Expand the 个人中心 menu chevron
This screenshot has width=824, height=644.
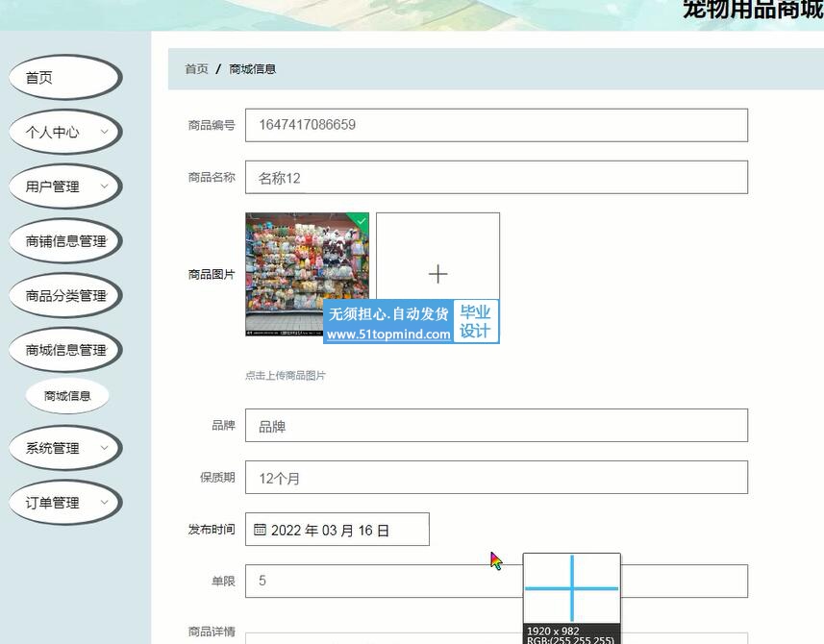104,132
